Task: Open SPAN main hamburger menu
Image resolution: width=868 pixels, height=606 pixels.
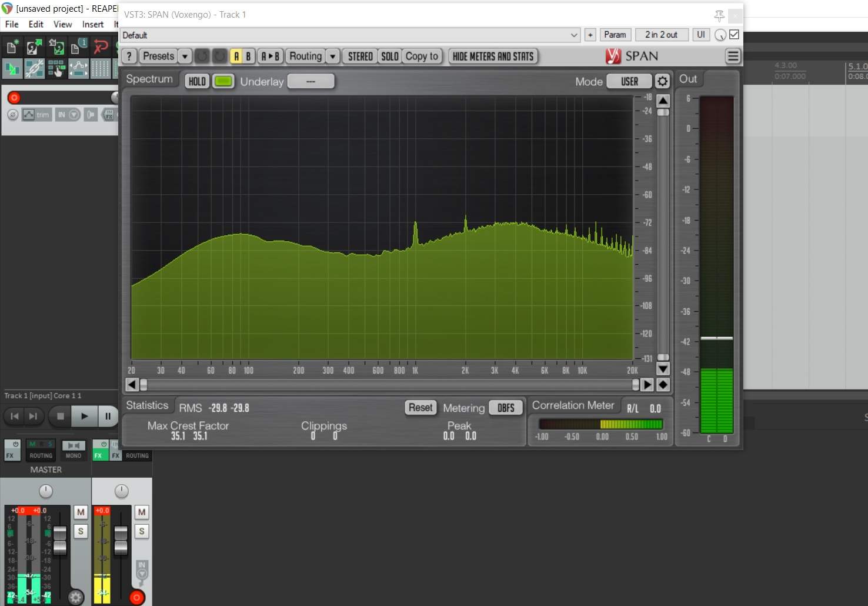Action: tap(733, 56)
